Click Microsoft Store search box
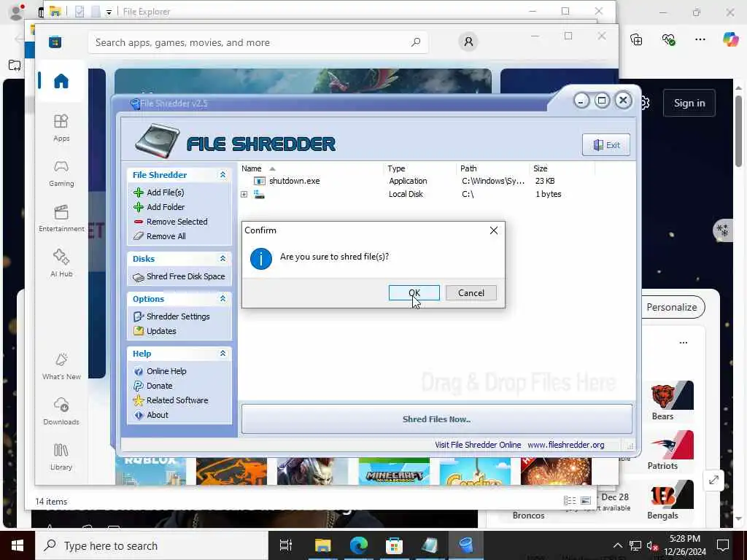The image size is (747, 560). (x=258, y=42)
